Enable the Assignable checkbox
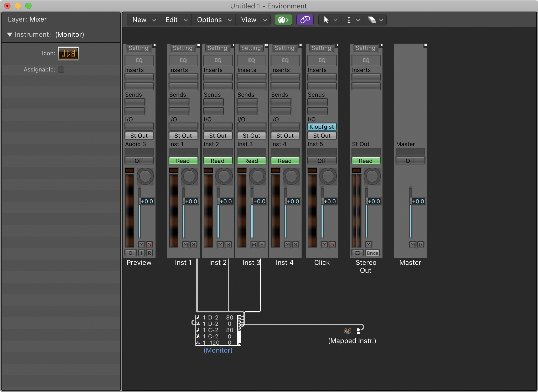Viewport: 538px width, 392px height. point(61,70)
